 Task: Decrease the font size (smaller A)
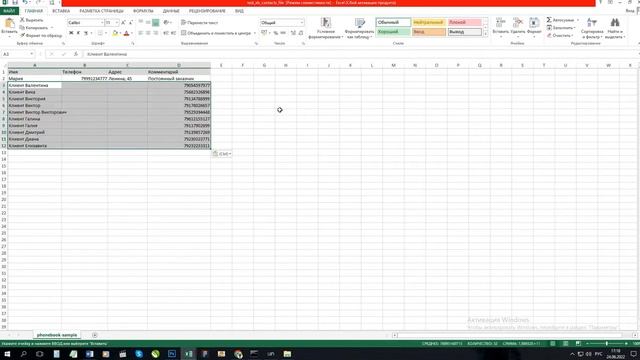[x=131, y=23]
